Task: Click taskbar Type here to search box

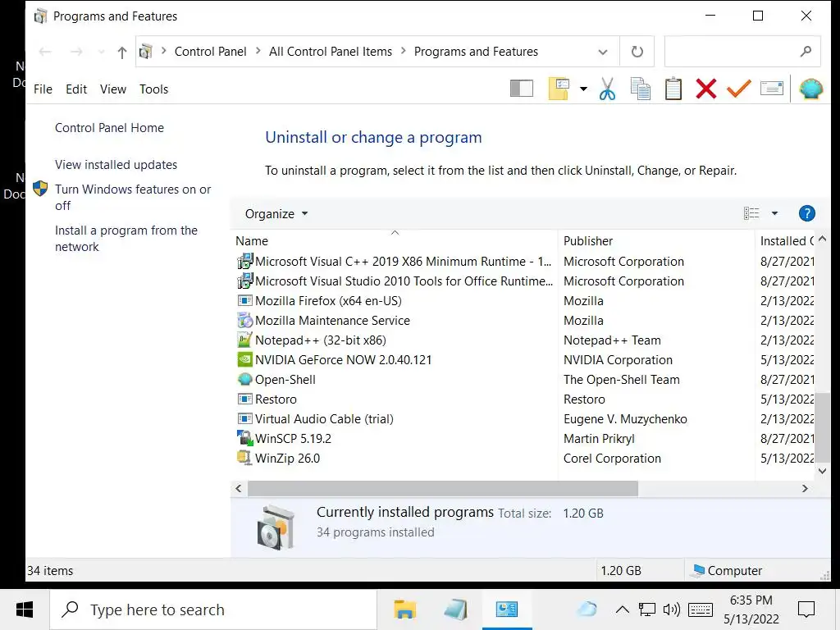Action: coord(213,609)
